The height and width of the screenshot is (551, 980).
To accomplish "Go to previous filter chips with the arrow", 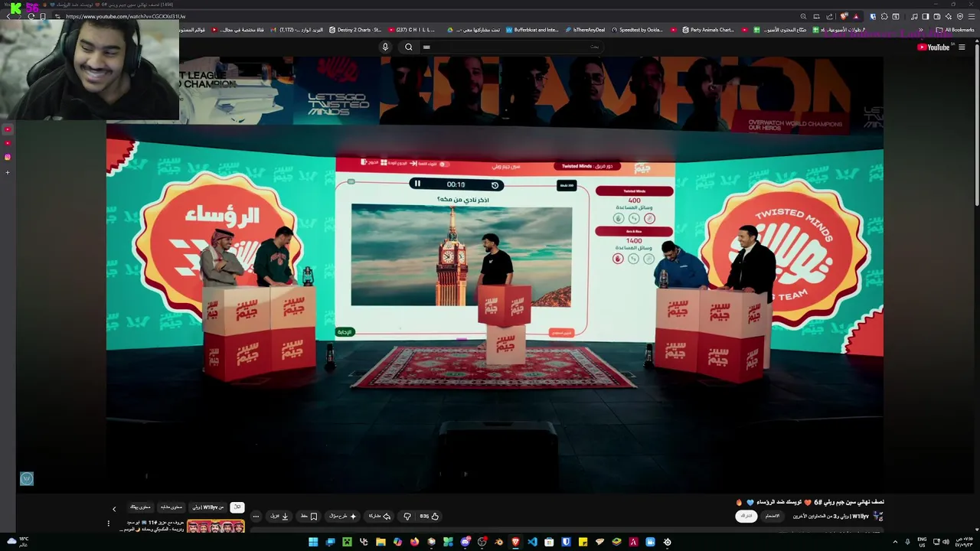I will click(x=114, y=509).
